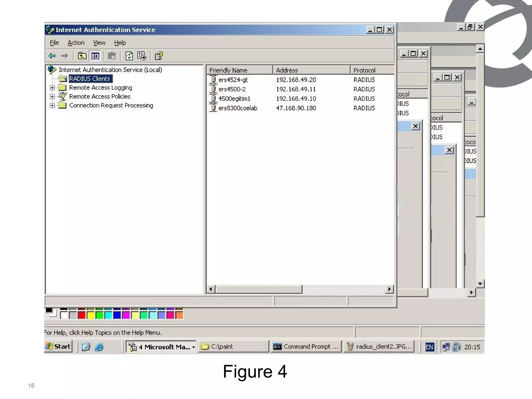Screen dimensions: 532x399
Task: Open the View menu
Action: [x=99, y=43]
